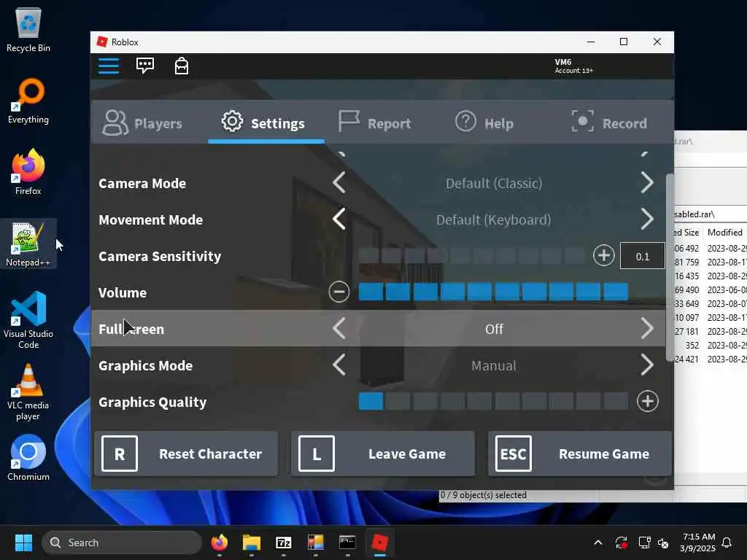Click the Roblox taskbar icon
The width and height of the screenshot is (747, 560).
[x=379, y=542]
